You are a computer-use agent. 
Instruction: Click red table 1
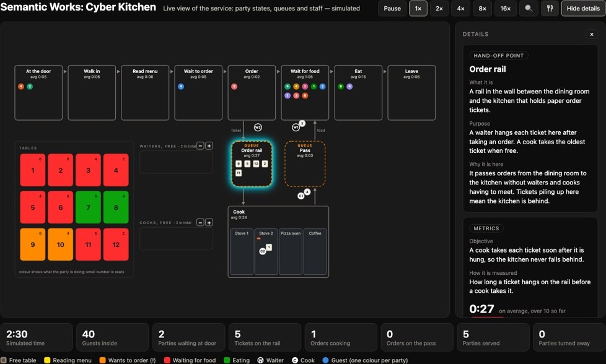(x=33, y=170)
